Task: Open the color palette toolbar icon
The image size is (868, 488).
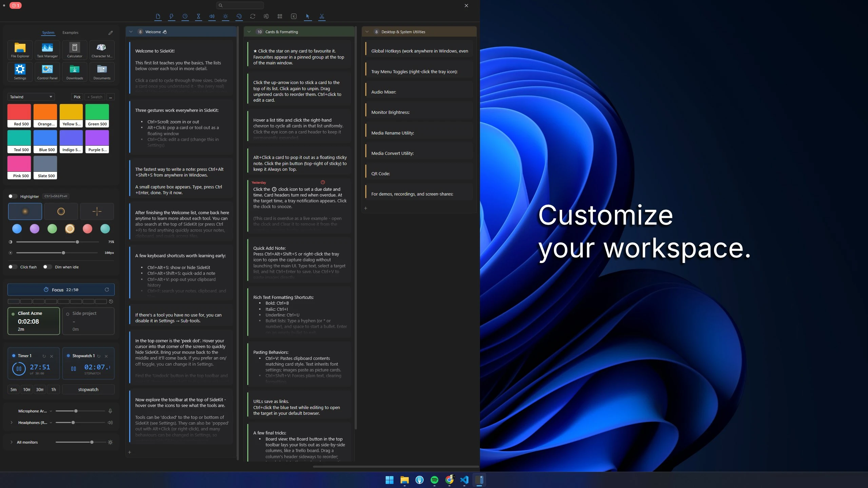Action: coord(239,16)
